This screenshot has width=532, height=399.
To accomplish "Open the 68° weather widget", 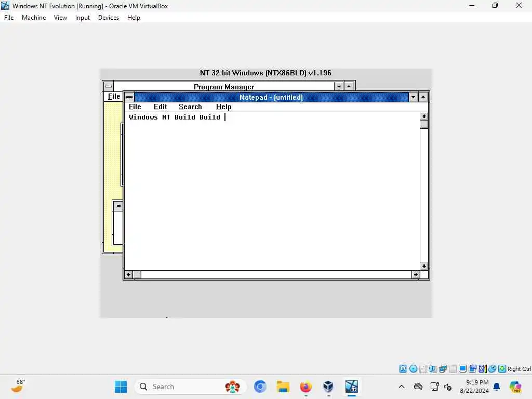I will point(18,387).
